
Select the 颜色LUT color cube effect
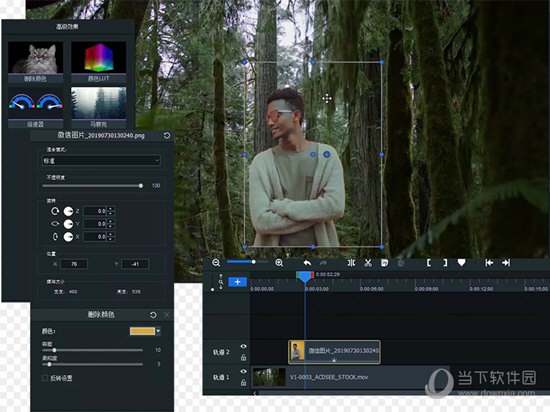click(99, 62)
